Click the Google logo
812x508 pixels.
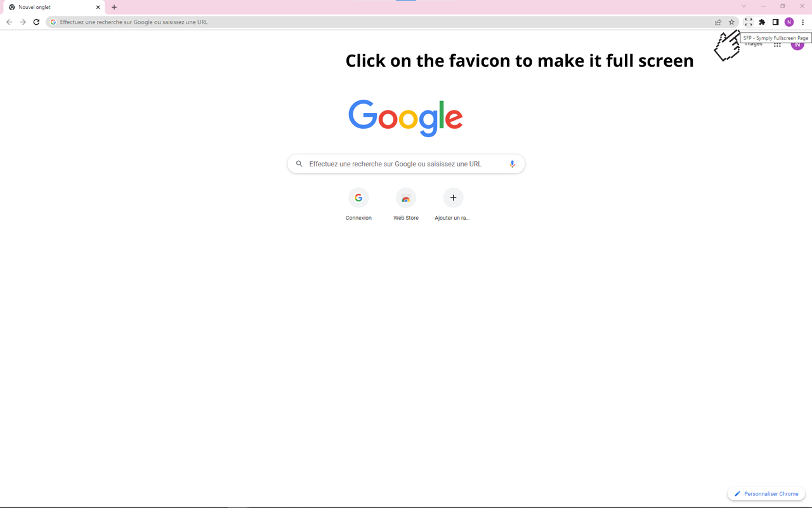pyautogui.click(x=406, y=118)
